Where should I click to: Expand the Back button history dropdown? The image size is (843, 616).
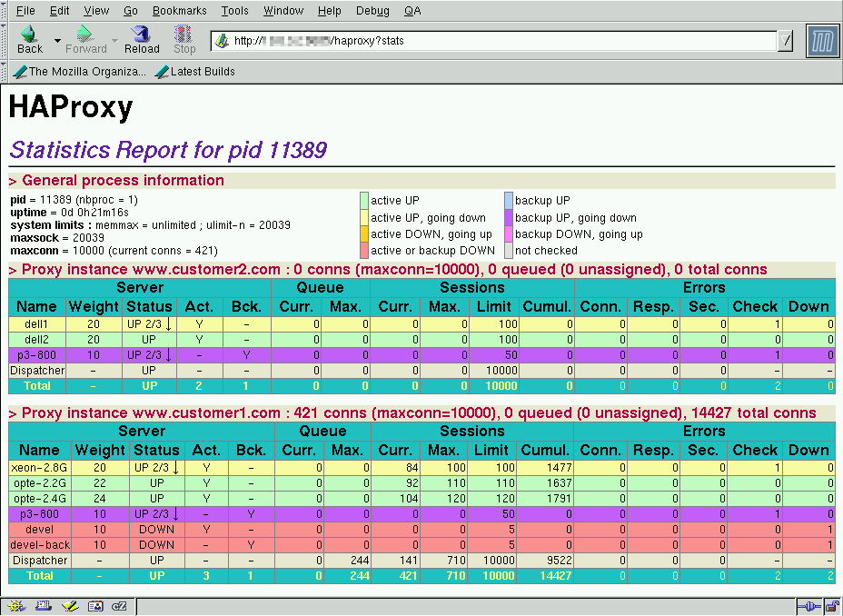pos(57,41)
